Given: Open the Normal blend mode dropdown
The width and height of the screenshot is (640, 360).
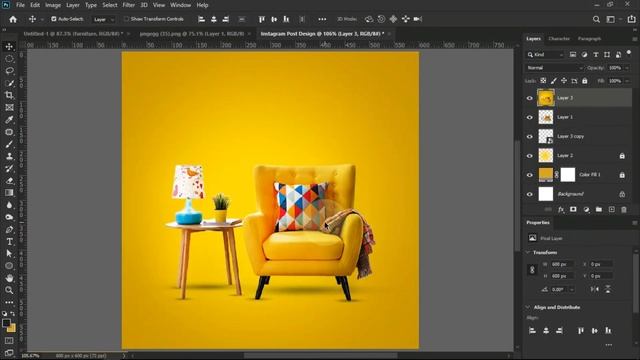Looking at the screenshot, I should pos(554,68).
